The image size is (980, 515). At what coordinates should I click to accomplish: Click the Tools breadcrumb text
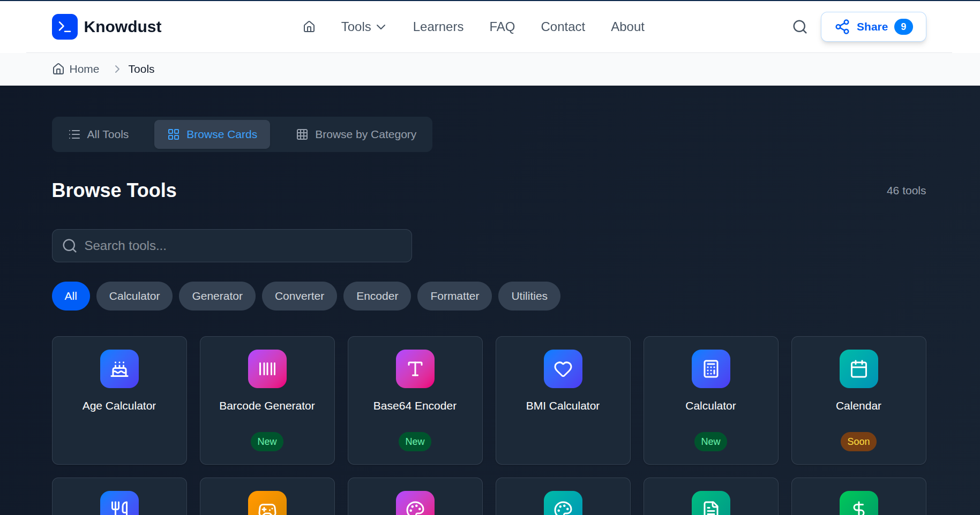coord(141,69)
